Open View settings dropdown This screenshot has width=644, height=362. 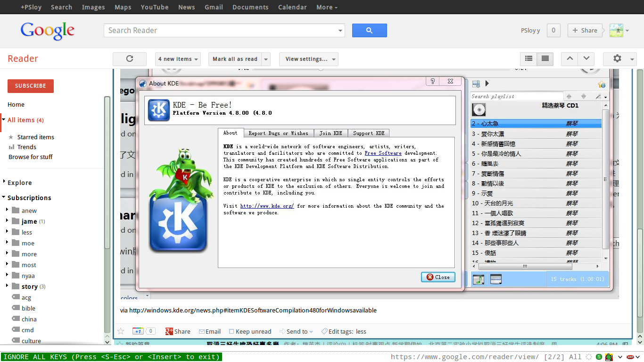[x=309, y=59]
